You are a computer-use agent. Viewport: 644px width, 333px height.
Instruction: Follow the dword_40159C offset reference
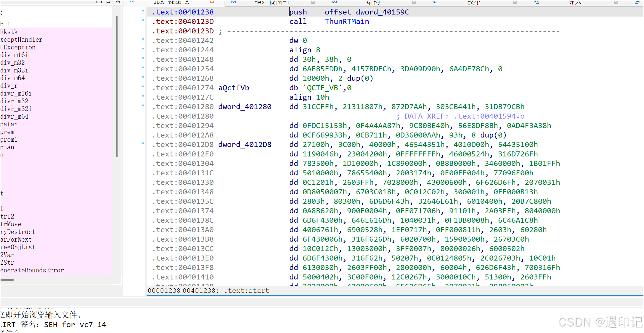tap(382, 12)
